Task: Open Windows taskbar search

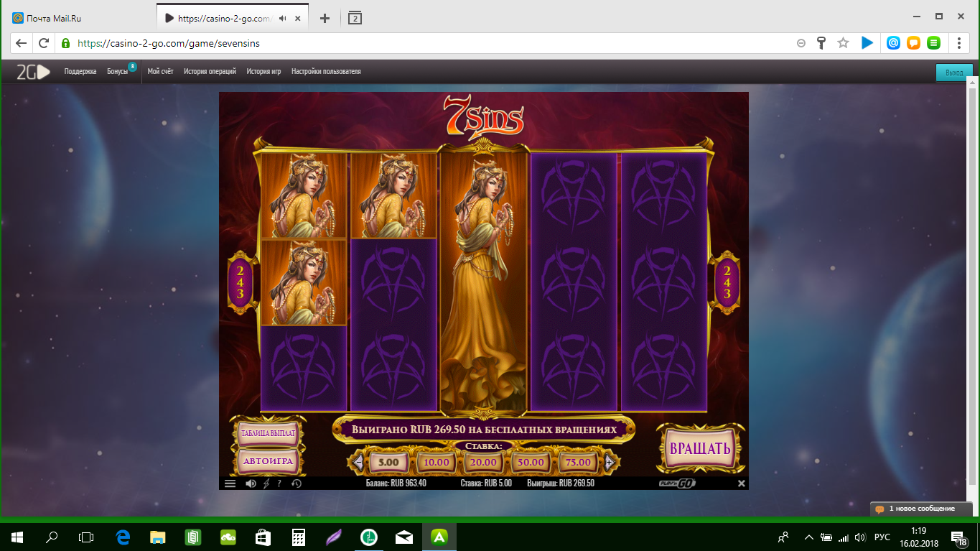Action: 52,537
